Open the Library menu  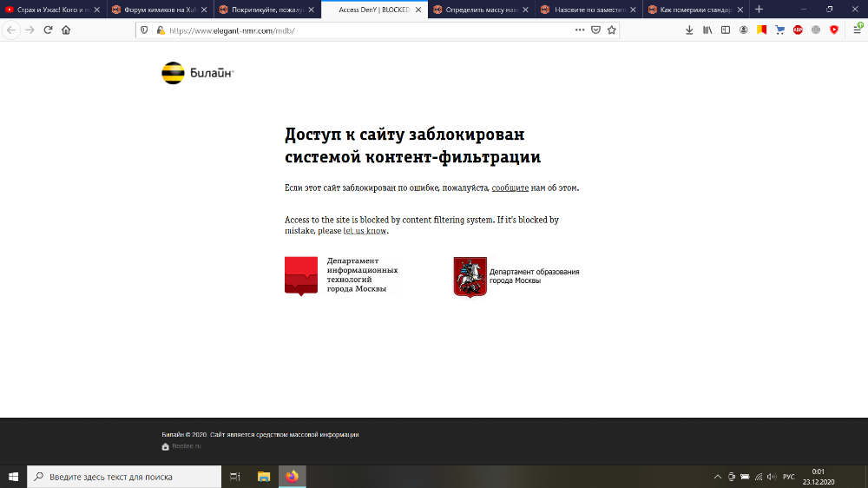click(707, 30)
